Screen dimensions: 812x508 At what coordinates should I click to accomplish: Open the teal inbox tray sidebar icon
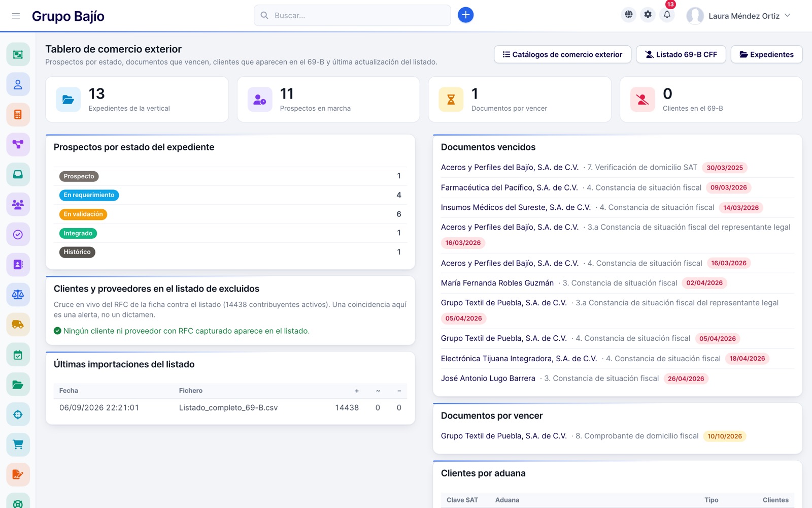(x=18, y=174)
